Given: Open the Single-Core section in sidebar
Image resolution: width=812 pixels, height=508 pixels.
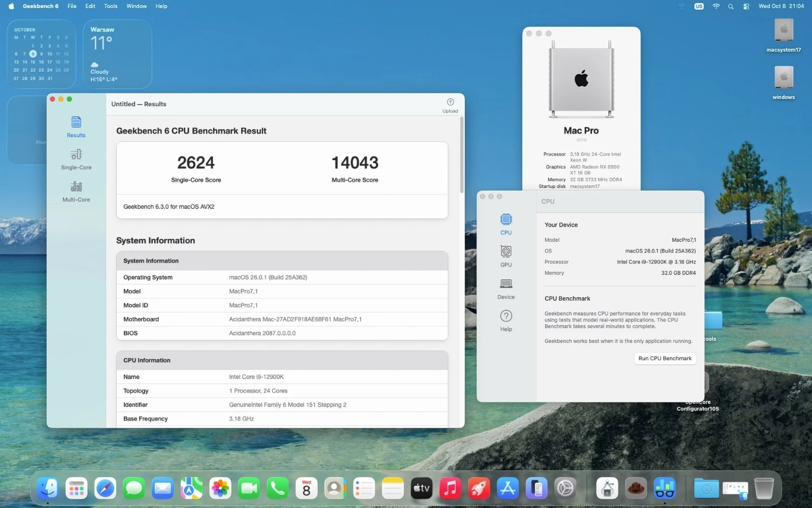Looking at the screenshot, I should (x=76, y=159).
